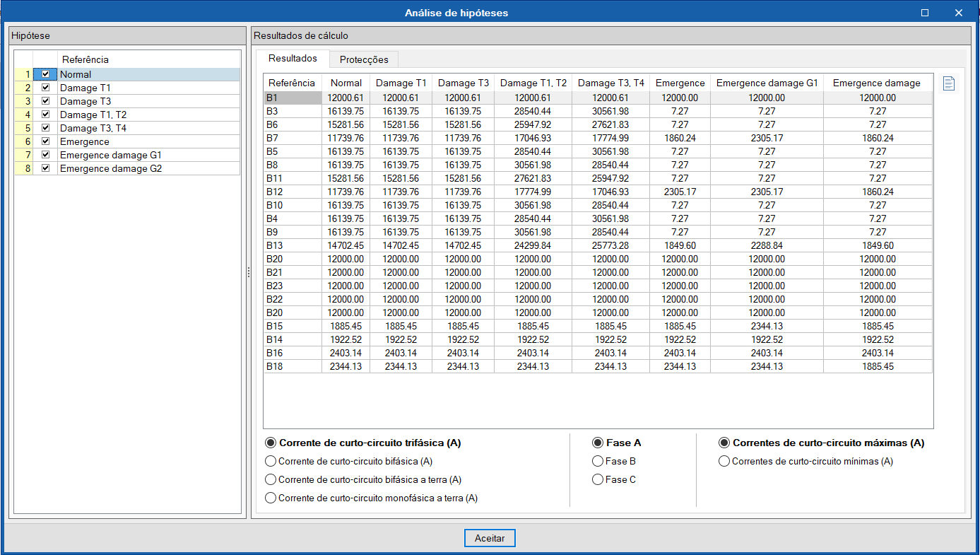Uncheck the Normal hypothesis checkbox
Viewport: 980px width, 555px height.
pyautogui.click(x=46, y=74)
